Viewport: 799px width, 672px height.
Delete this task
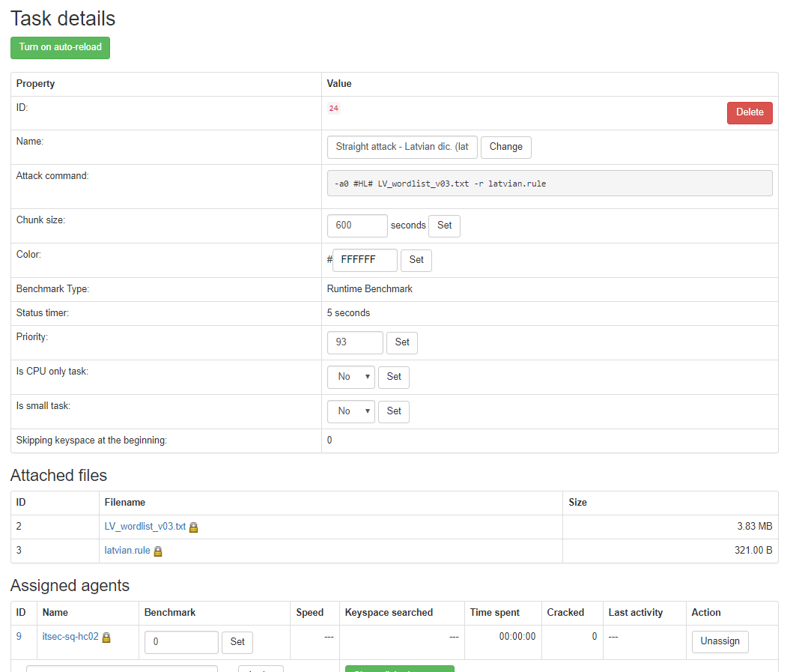(750, 112)
